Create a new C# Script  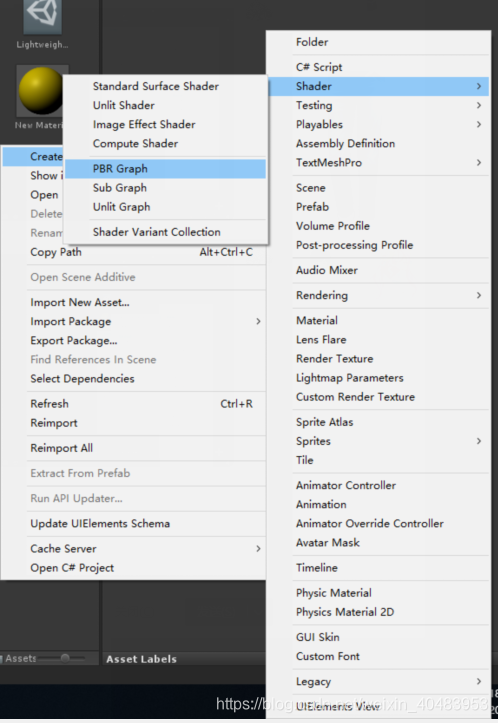(x=378, y=67)
